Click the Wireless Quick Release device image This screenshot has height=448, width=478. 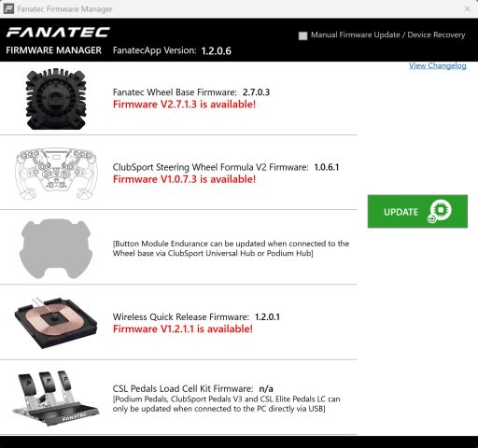coord(56,323)
